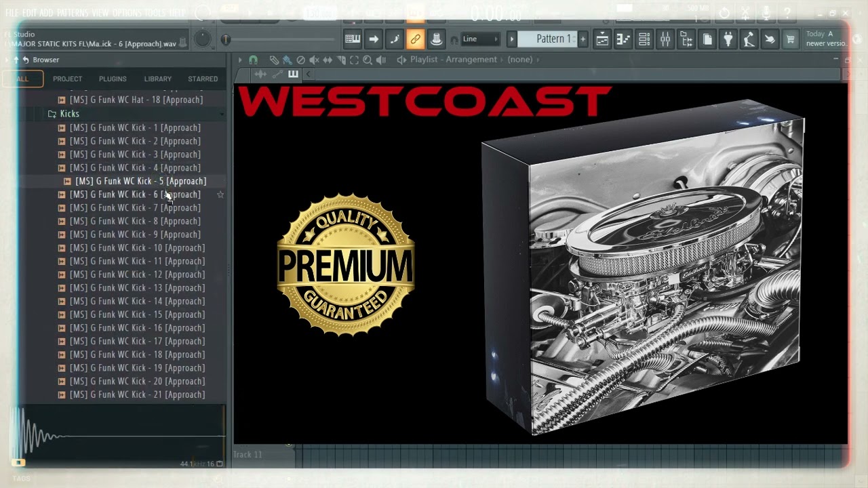Disable the highlighted link multilink button
Screen dimensions: 868x488
[x=416, y=39]
